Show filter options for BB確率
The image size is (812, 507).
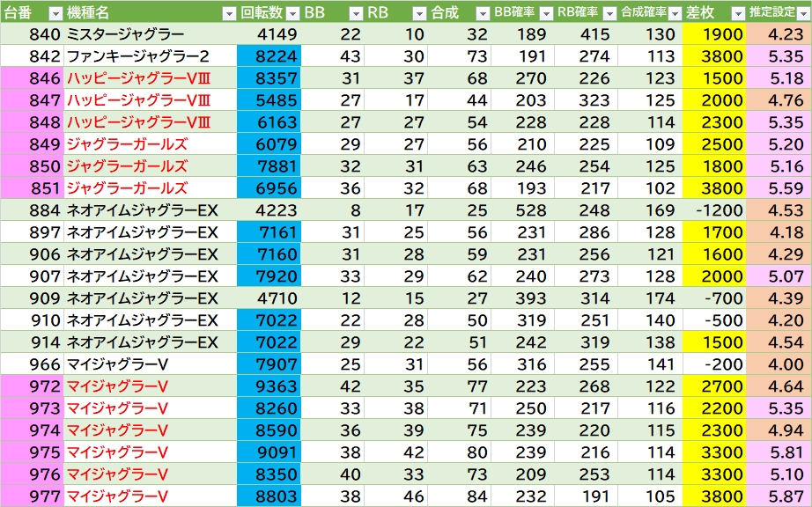point(546,13)
